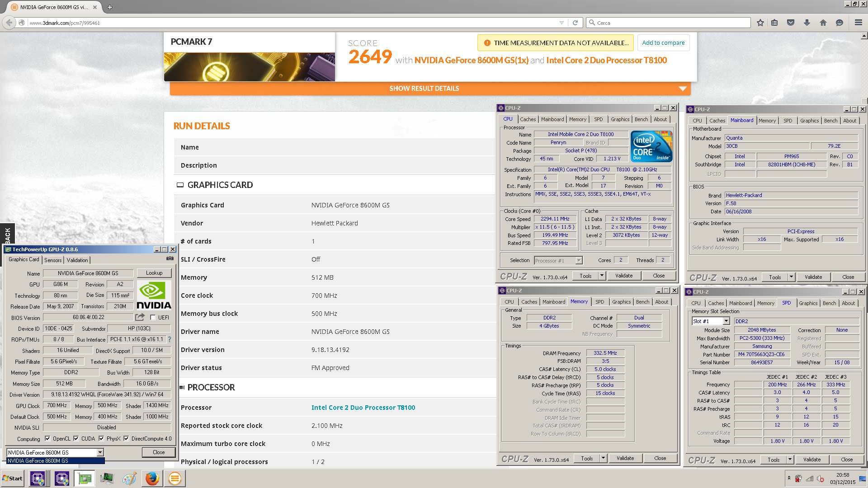
Task: Switch to the Sensors tab in GPU-Z
Action: (x=53, y=260)
